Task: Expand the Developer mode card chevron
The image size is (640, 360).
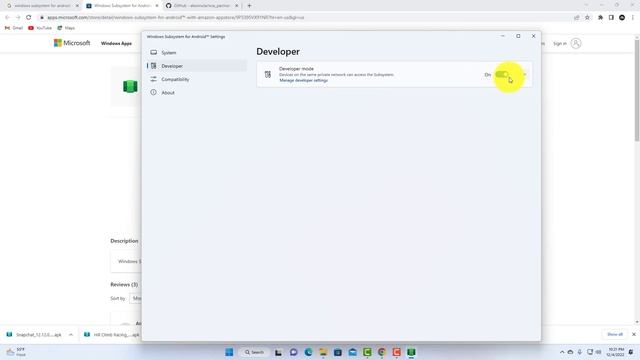Action: point(525,74)
